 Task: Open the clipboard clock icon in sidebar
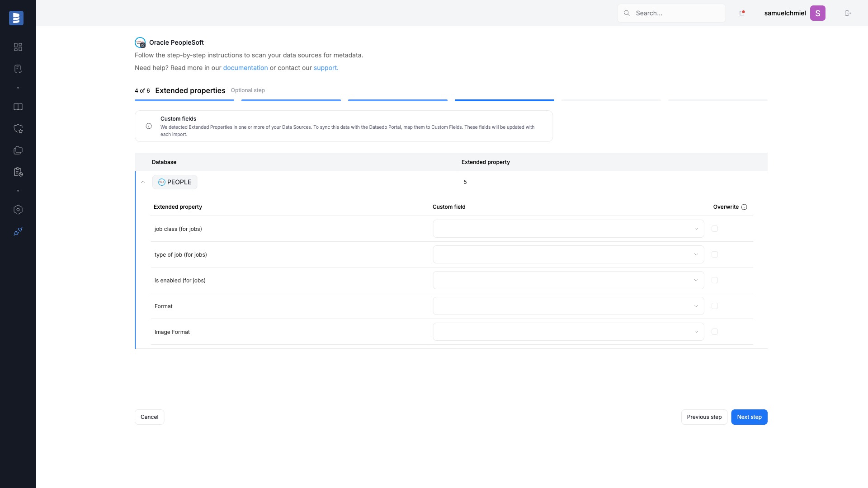click(18, 172)
